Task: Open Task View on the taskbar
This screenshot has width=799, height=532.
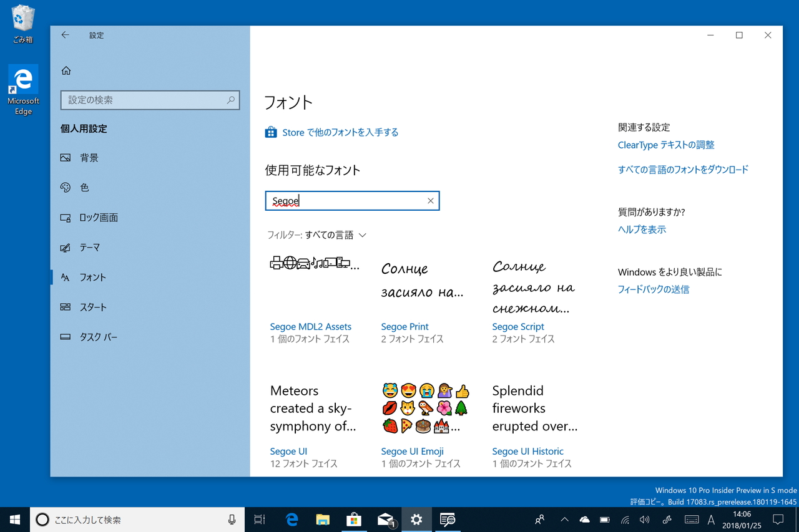Action: (260, 520)
